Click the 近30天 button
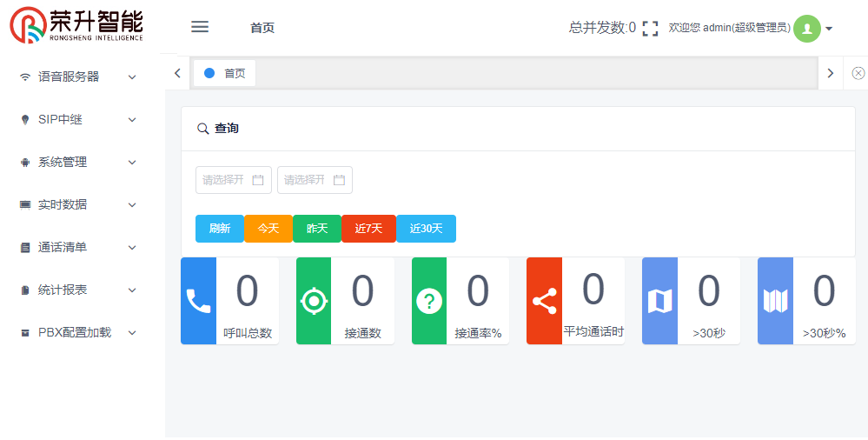The image size is (868, 440). click(427, 229)
